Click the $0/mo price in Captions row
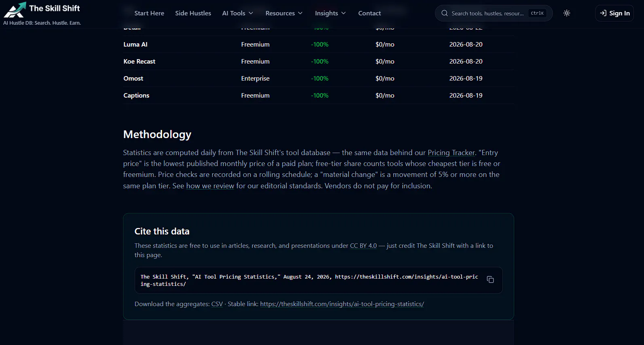Screen dimensions: 644x345 [385, 96]
